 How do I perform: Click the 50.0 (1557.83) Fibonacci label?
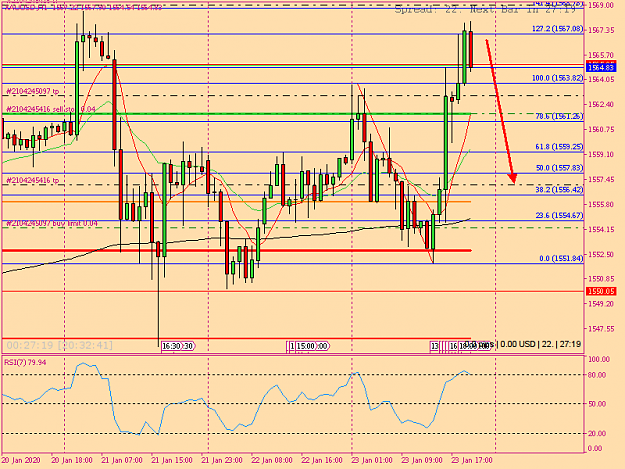tap(559, 168)
